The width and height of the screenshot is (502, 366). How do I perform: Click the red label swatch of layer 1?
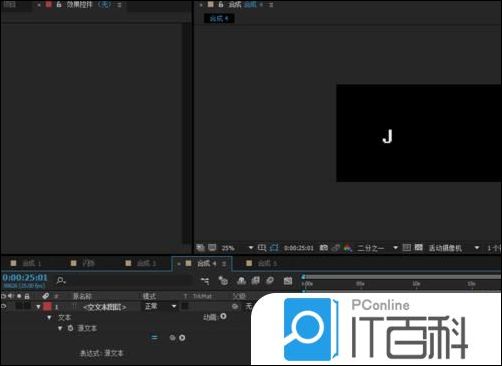tap(47, 306)
